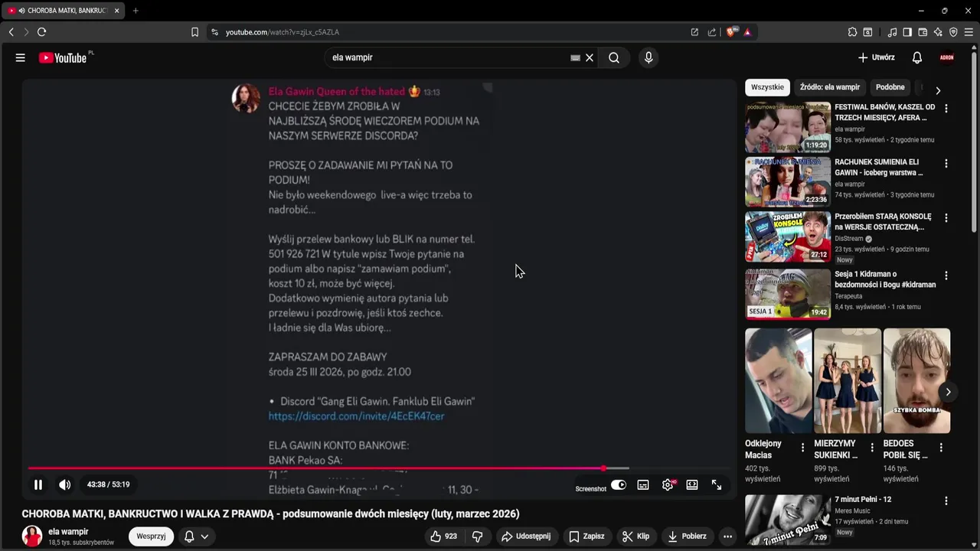Open options for BEDOES POBIŁ SIĘ short

tap(941, 448)
